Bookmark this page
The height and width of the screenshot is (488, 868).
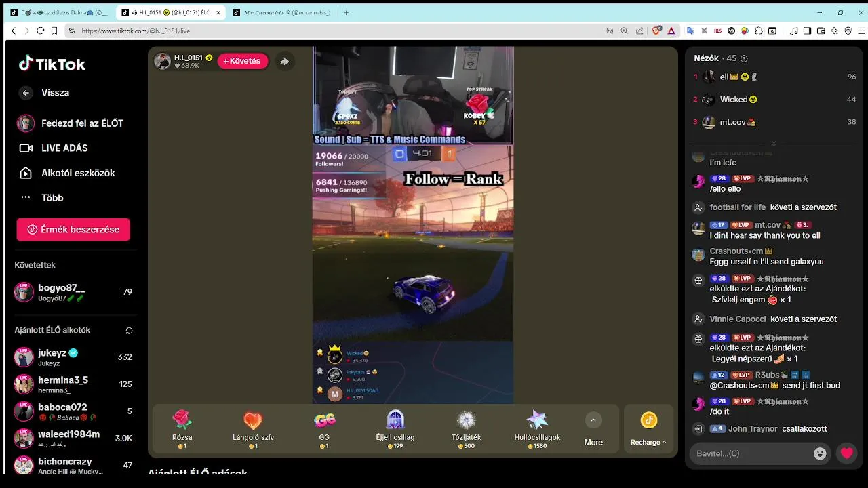coord(54,30)
